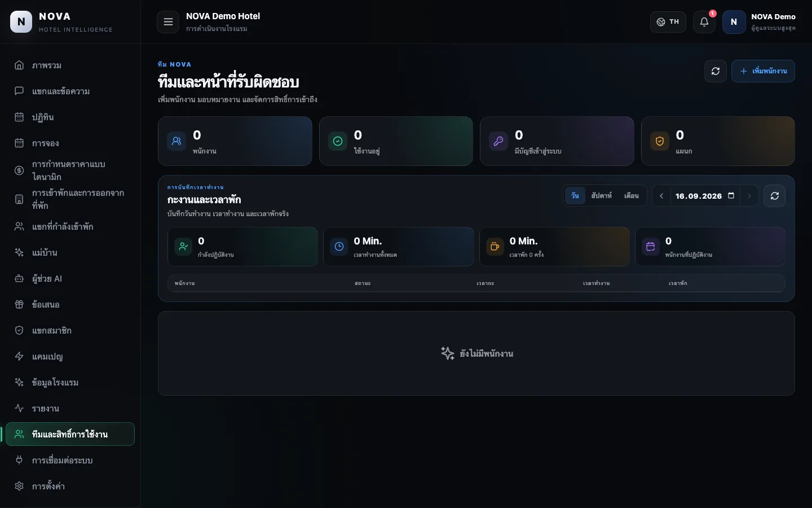Click the clock icon on เวลาทำงานทั้งหมด card
Screen dimensions: 812x508
click(339, 247)
